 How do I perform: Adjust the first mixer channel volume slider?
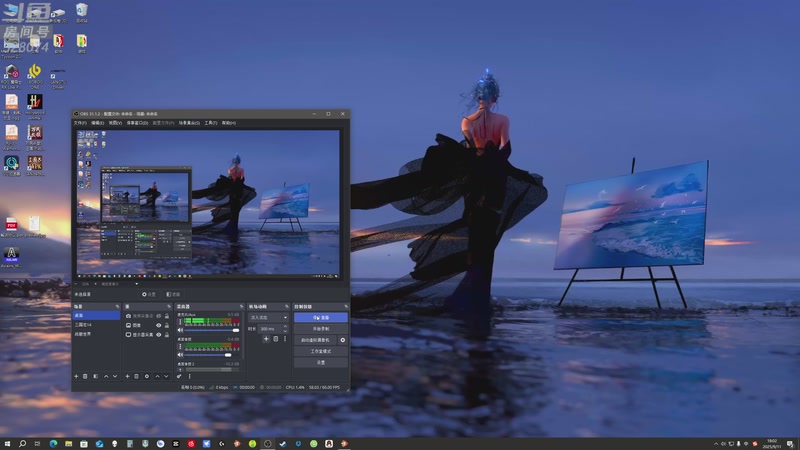point(211,330)
